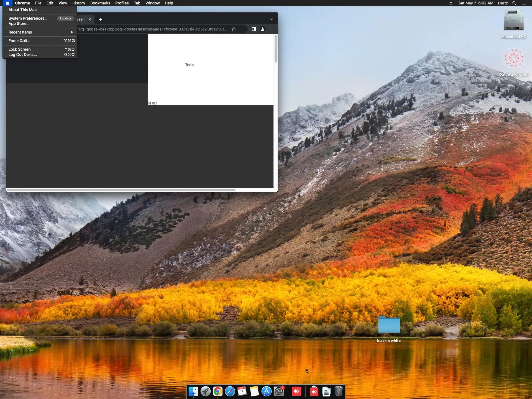Open a new tab with plus button
This screenshot has height=399, width=532.
tap(100, 19)
